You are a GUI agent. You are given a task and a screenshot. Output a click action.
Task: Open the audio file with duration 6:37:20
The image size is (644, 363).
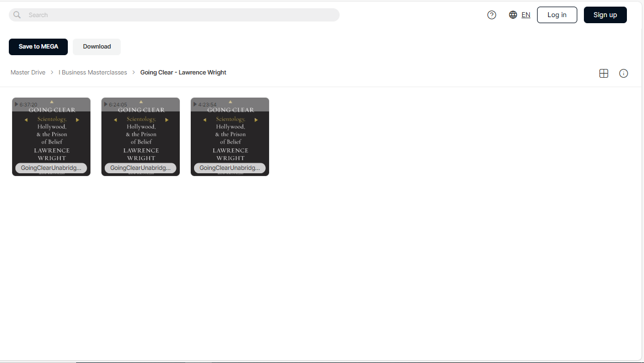51,136
